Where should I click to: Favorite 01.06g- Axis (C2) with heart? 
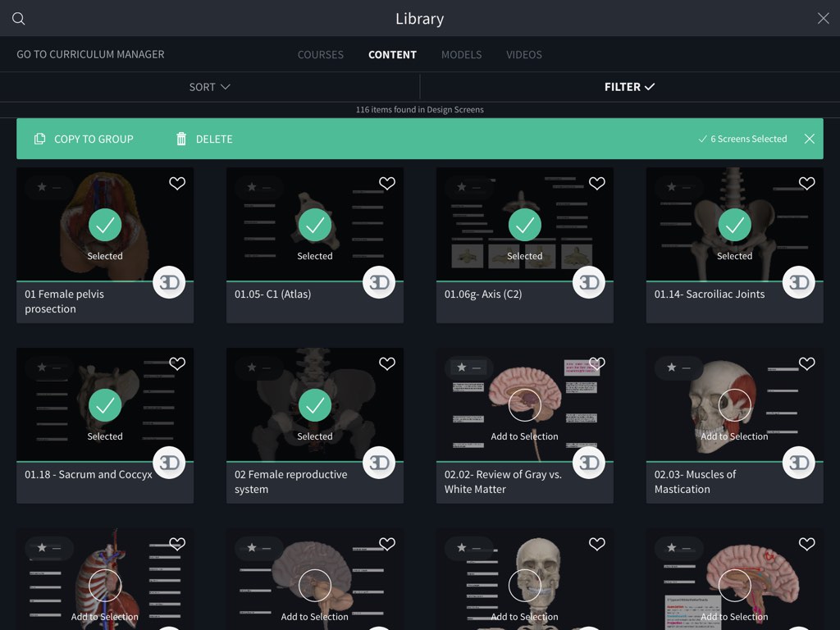coord(597,183)
